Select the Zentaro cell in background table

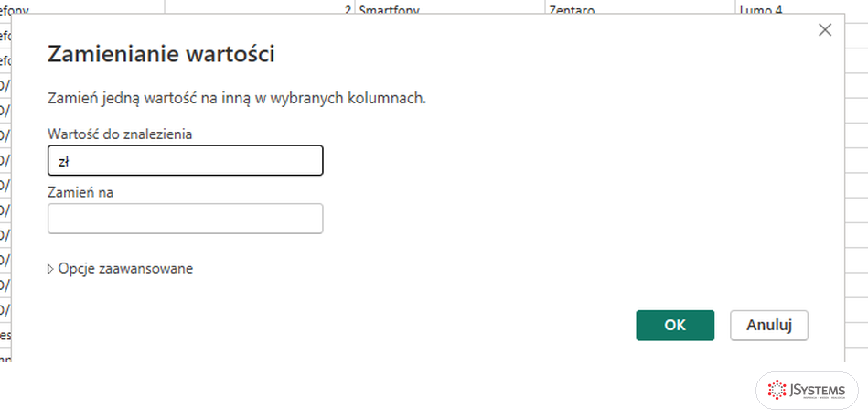tap(640, 7)
